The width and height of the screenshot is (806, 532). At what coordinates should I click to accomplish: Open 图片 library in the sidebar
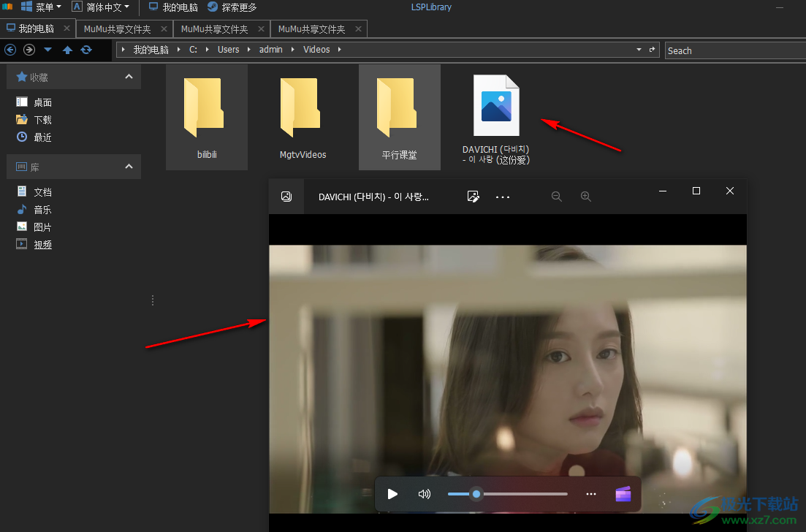34,227
